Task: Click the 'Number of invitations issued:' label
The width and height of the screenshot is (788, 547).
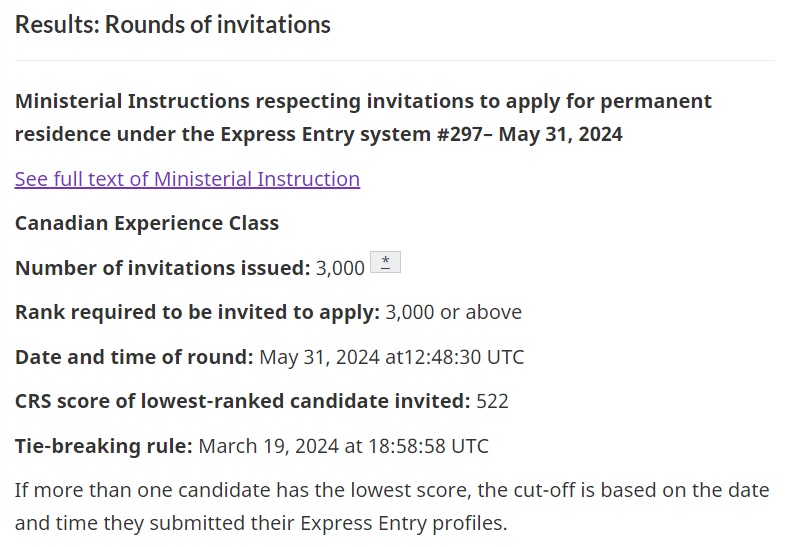Action: click(x=163, y=268)
